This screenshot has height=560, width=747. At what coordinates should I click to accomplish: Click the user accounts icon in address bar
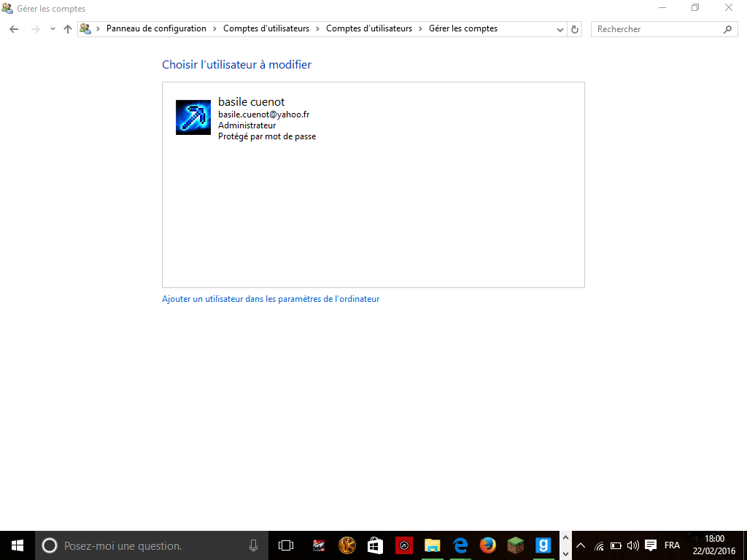point(85,28)
